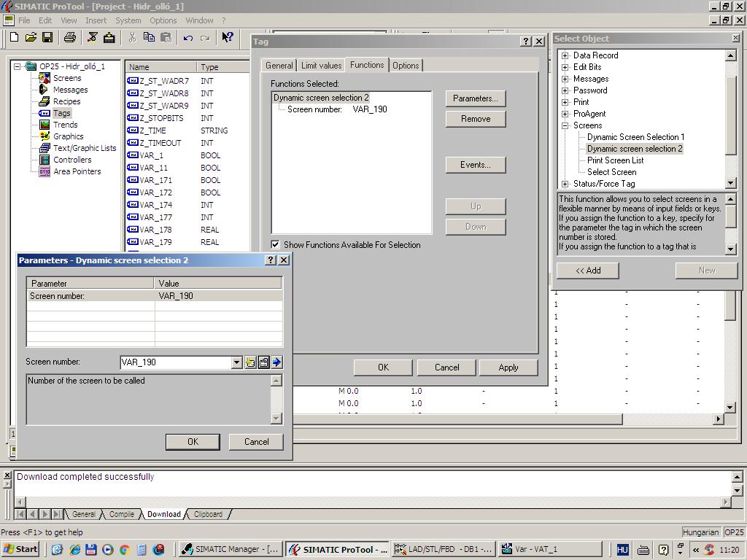Select the Z_TIMEOUT tag in the list
747x560 pixels.
pyautogui.click(x=160, y=143)
